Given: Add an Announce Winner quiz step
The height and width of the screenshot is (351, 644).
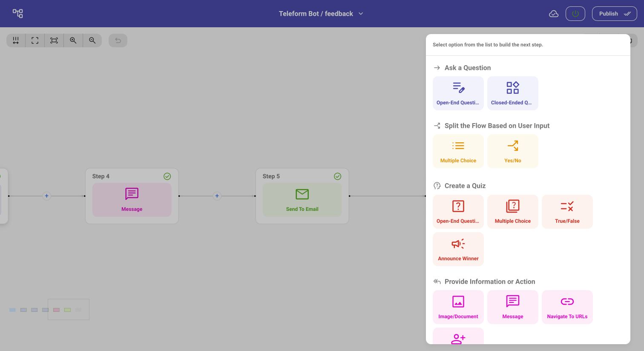Looking at the screenshot, I should click(x=458, y=249).
